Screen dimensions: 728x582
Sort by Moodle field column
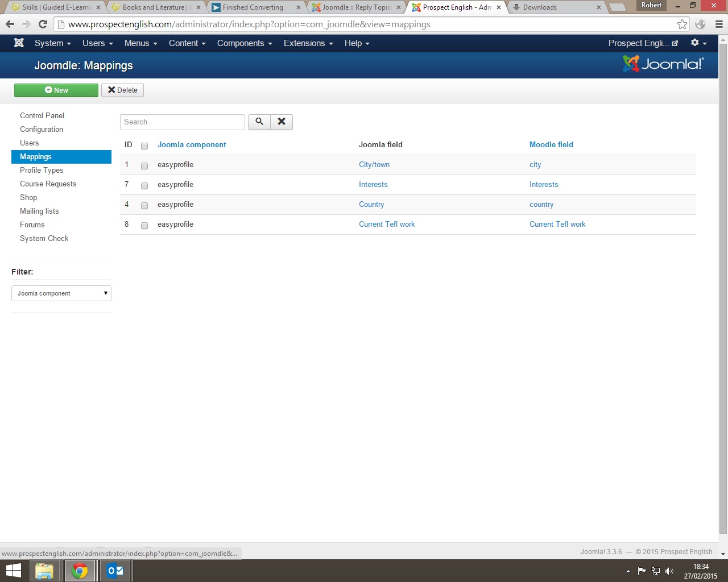pos(551,144)
